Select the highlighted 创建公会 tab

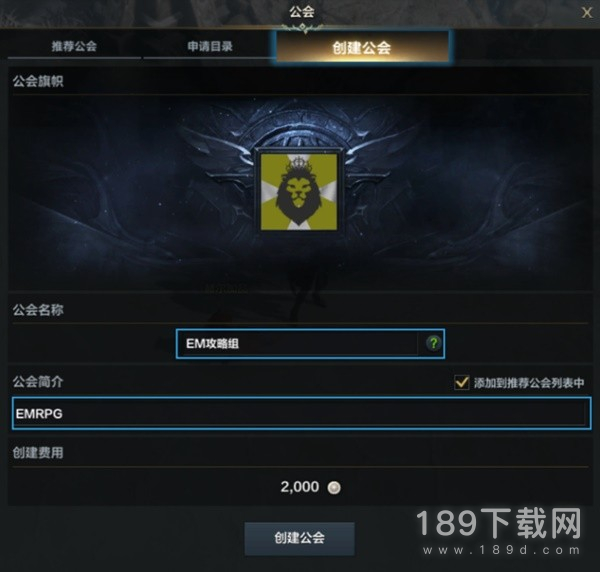(362, 47)
